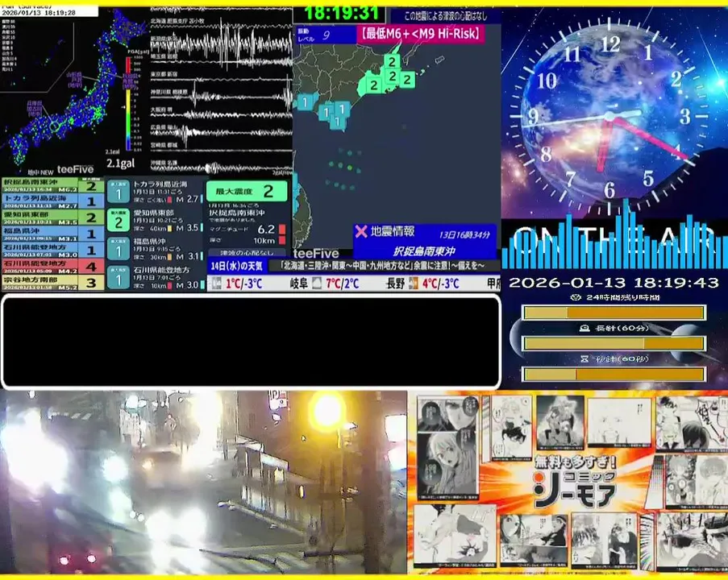Click the easternmost intensity 2 marker on map
Viewport: 728px width, 580px height.
pos(407,79)
